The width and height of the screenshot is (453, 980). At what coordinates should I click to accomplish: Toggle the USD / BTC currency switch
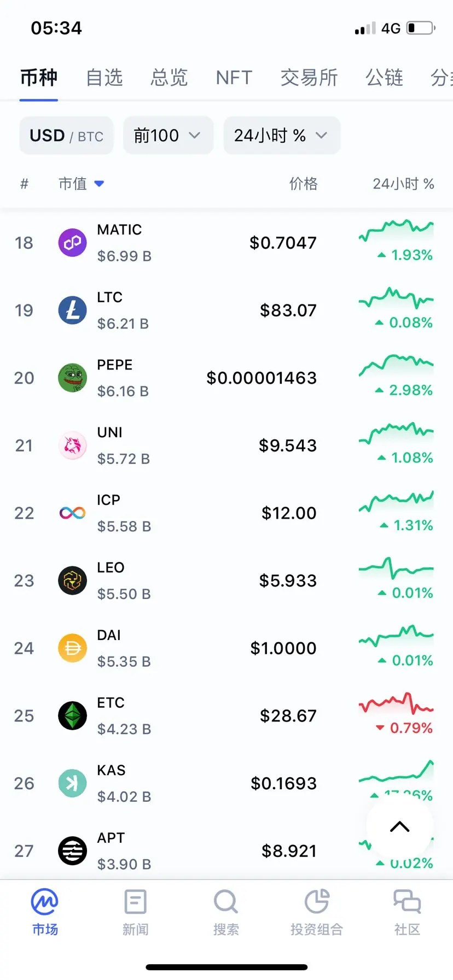66,136
